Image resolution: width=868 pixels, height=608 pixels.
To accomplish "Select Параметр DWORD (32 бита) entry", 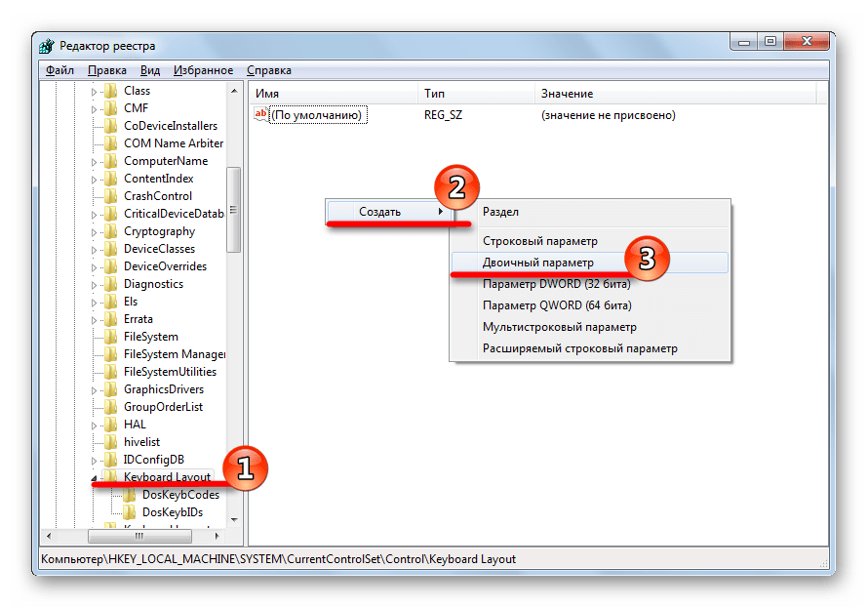I will coord(556,284).
